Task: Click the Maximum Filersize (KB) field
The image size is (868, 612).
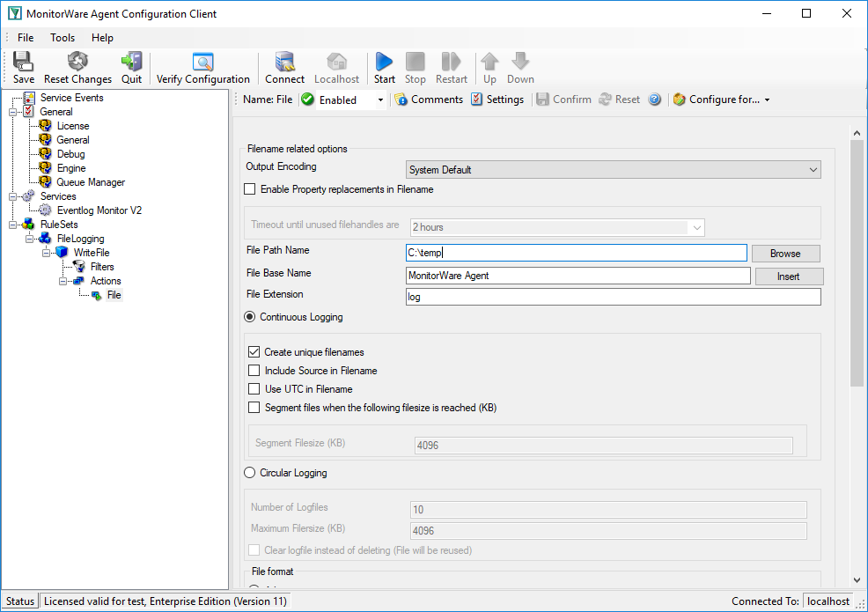Action: tap(608, 531)
